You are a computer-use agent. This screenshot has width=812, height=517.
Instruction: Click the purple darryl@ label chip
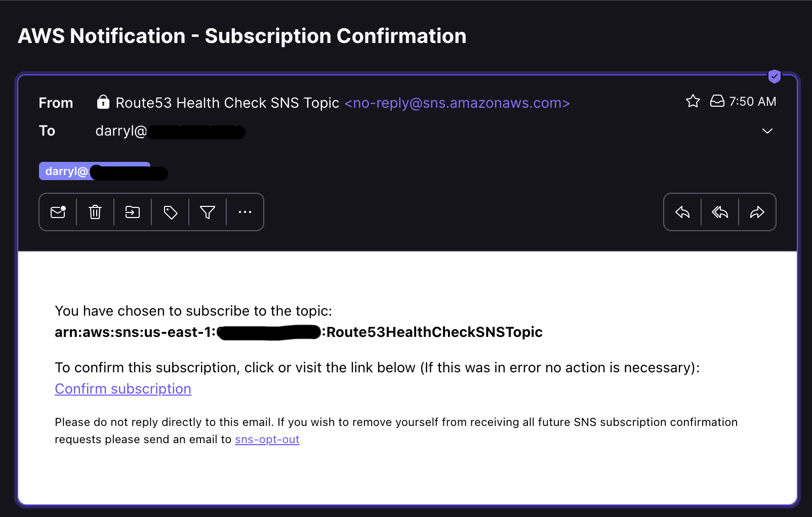point(67,171)
